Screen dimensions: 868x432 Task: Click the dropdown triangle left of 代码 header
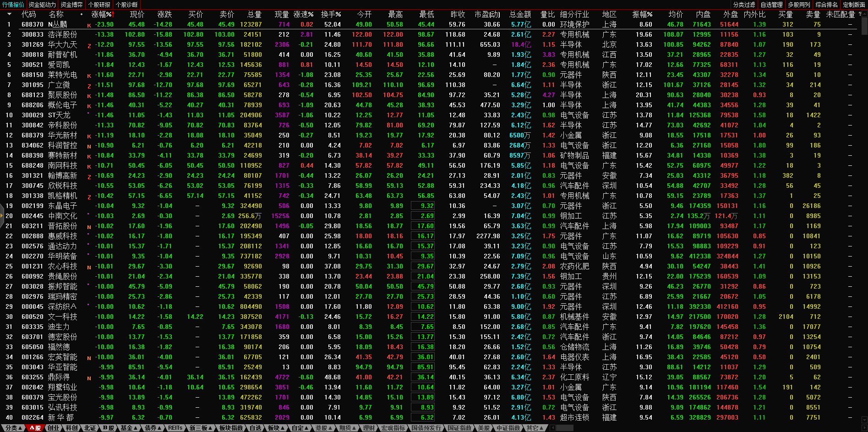pos(9,14)
